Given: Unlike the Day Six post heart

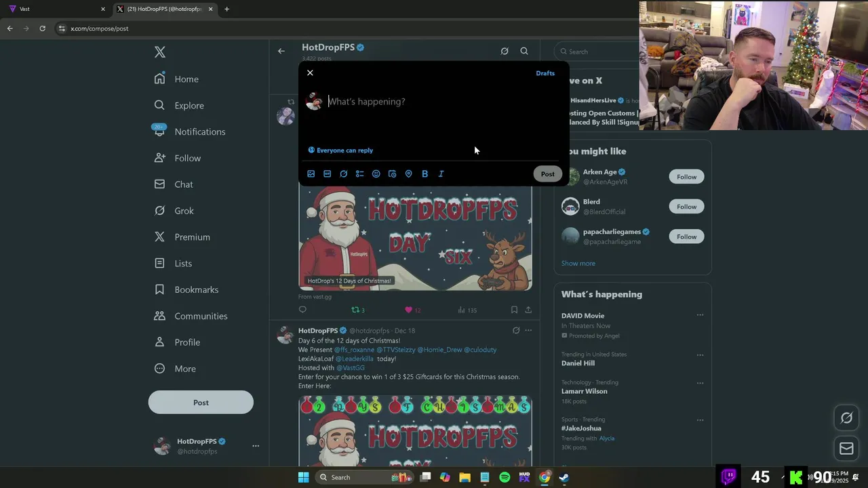Looking at the screenshot, I should (x=412, y=310).
